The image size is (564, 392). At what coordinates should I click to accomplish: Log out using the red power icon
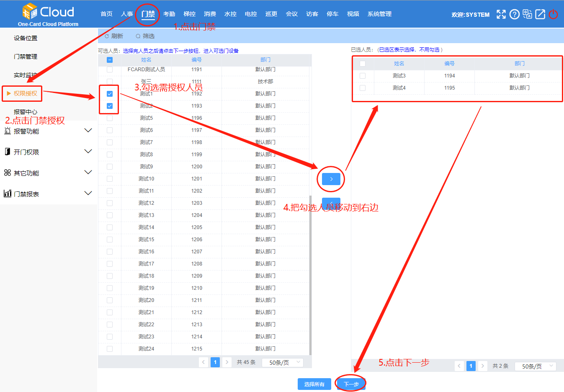click(553, 14)
